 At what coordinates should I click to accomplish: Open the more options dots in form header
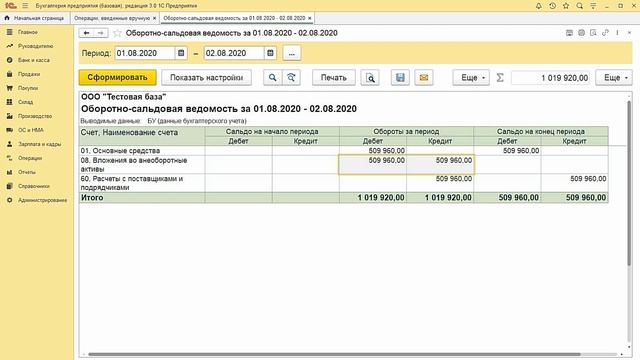(x=617, y=33)
